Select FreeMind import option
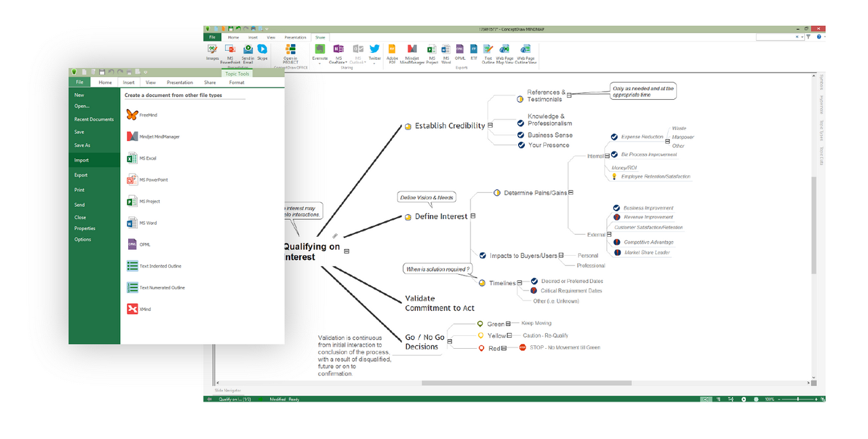 [x=143, y=115]
